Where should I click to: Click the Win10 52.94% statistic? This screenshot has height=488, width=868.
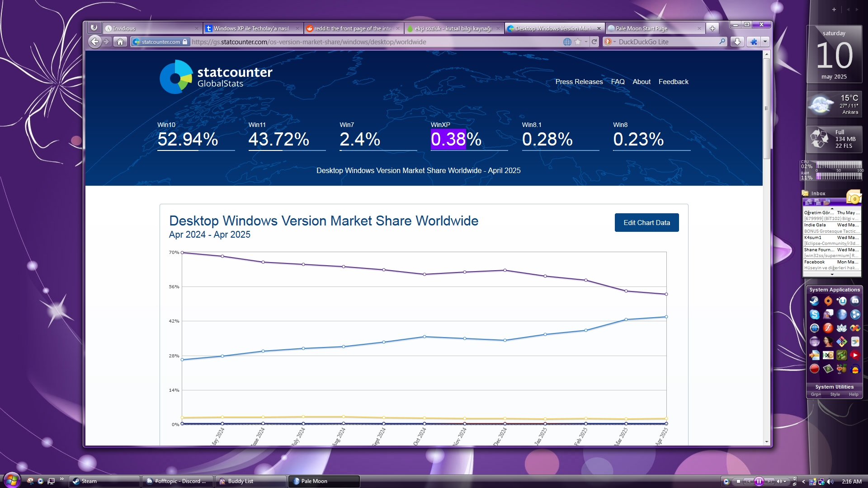196,136
